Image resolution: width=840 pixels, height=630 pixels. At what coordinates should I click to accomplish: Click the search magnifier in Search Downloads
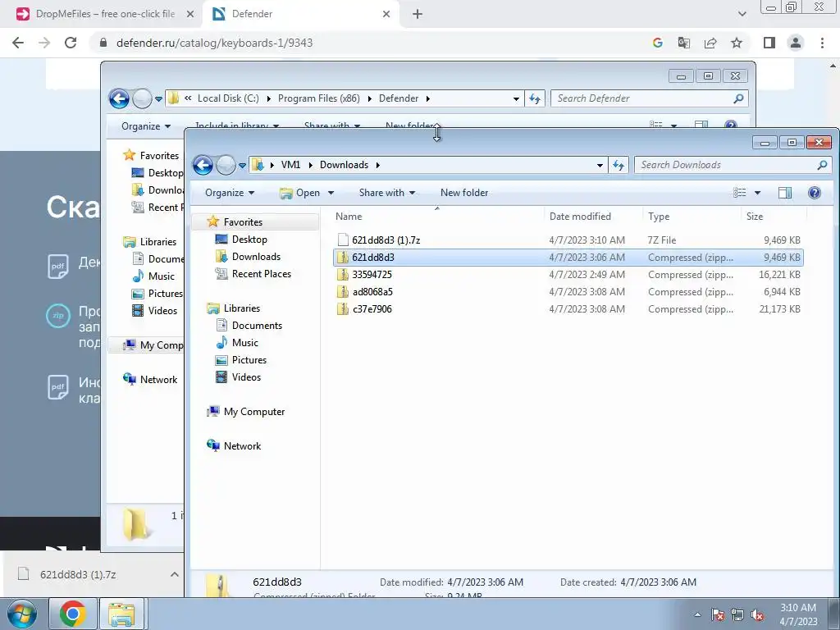822,165
